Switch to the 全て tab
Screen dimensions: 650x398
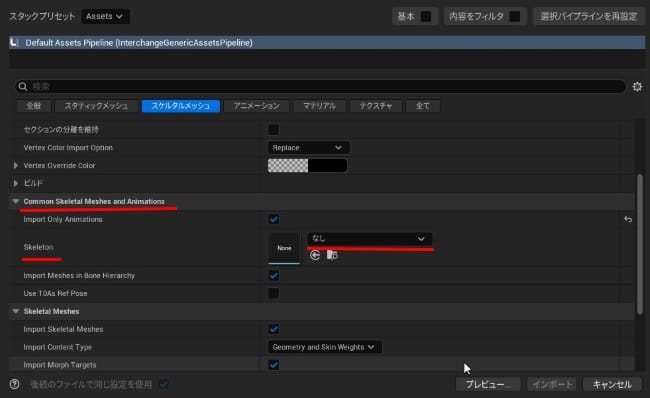tap(422, 106)
